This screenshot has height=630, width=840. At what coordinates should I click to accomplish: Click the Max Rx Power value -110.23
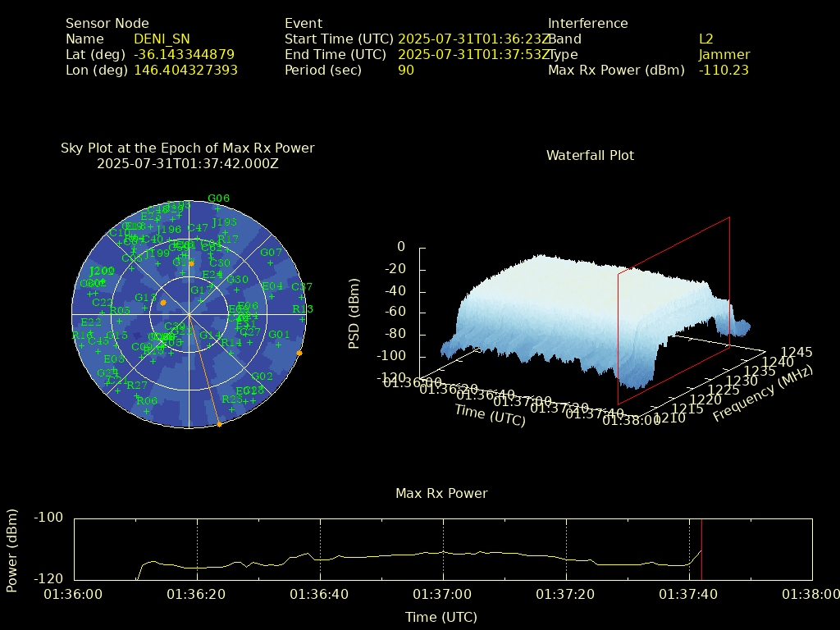click(723, 71)
